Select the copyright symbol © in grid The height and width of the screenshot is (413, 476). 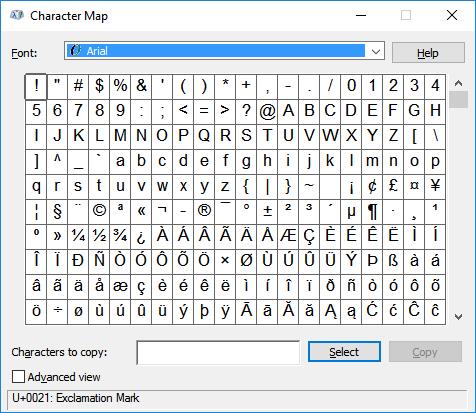coord(99,212)
